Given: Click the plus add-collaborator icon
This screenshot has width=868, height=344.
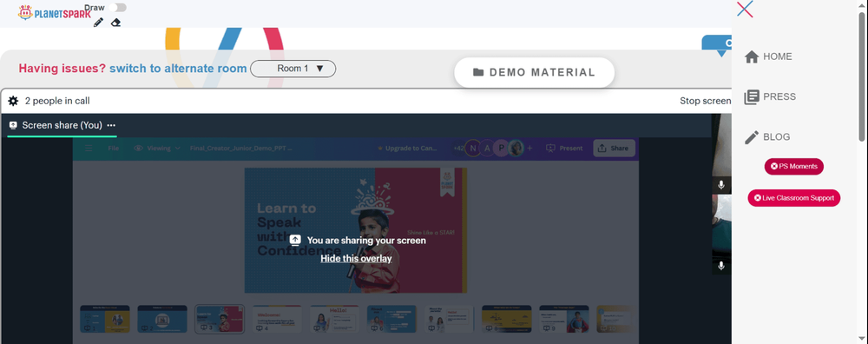Looking at the screenshot, I should point(530,148).
